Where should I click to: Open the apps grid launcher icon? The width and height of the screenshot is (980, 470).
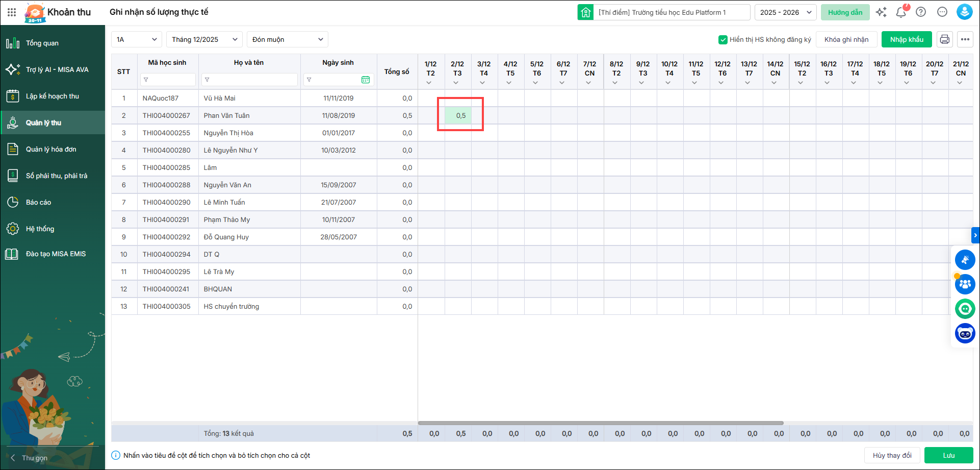(12, 12)
